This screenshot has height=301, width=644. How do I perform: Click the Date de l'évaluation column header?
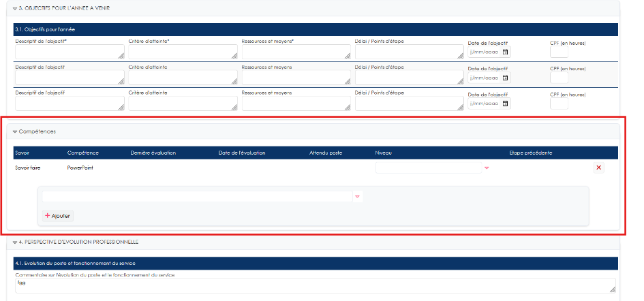[242, 153]
